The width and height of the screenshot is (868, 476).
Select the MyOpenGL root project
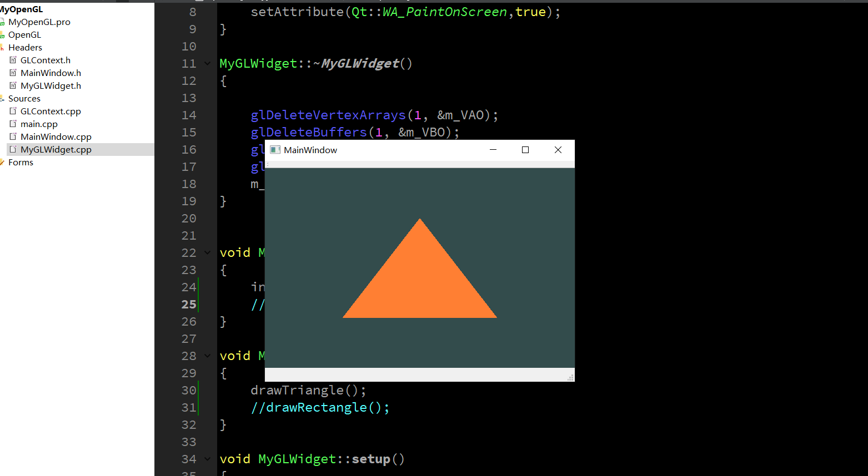tap(21, 9)
